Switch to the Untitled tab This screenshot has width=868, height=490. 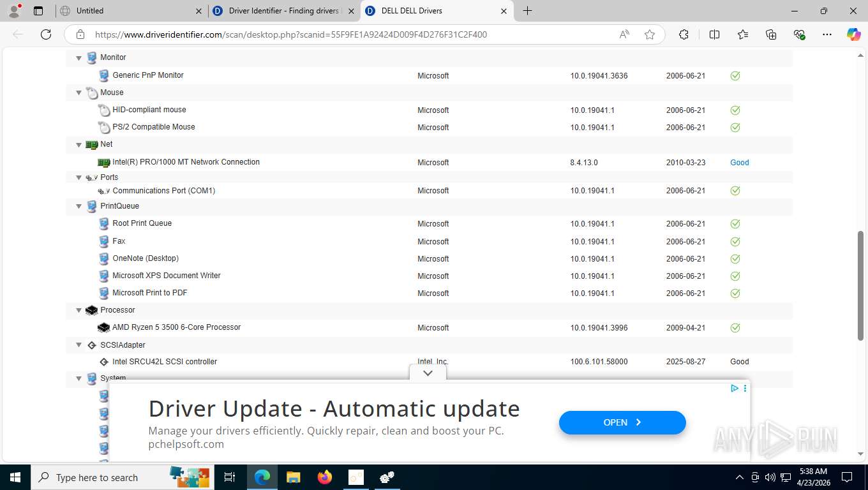(131, 11)
